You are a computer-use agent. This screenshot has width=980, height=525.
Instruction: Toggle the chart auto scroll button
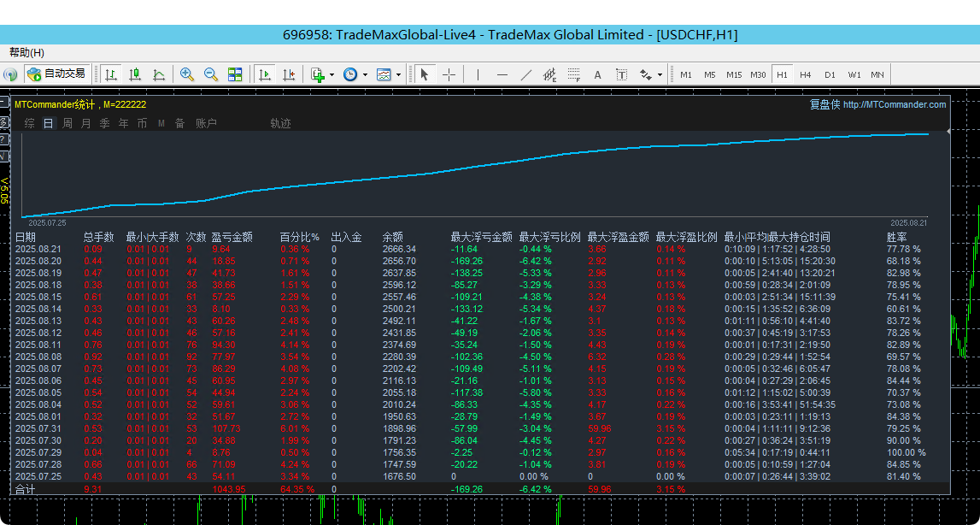(x=265, y=74)
